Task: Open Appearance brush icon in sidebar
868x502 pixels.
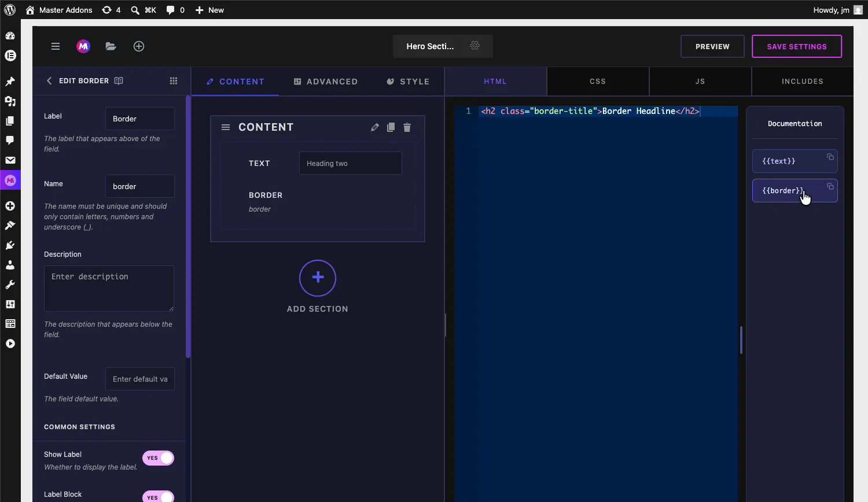Action: tap(10, 226)
